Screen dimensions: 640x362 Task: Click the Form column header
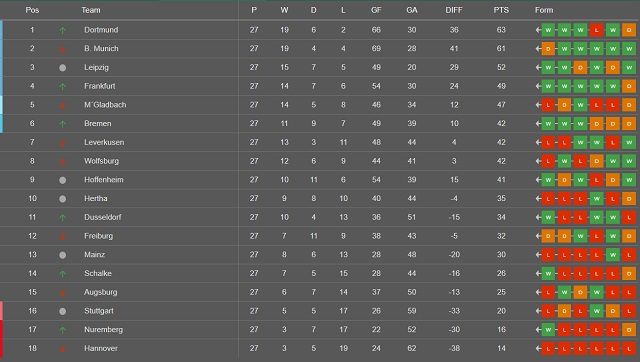click(544, 10)
